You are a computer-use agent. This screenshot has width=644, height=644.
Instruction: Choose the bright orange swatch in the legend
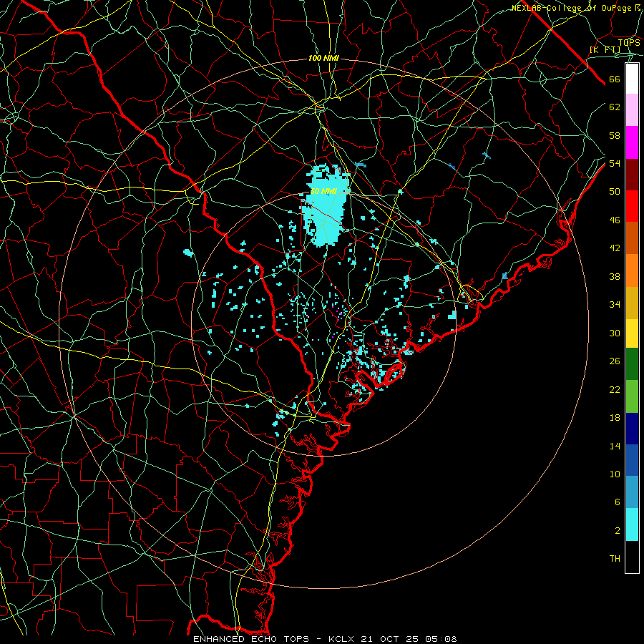tap(632, 270)
